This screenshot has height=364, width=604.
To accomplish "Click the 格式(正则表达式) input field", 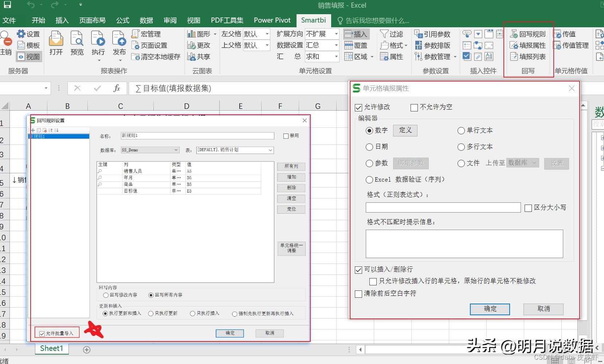I will pyautogui.click(x=443, y=207).
